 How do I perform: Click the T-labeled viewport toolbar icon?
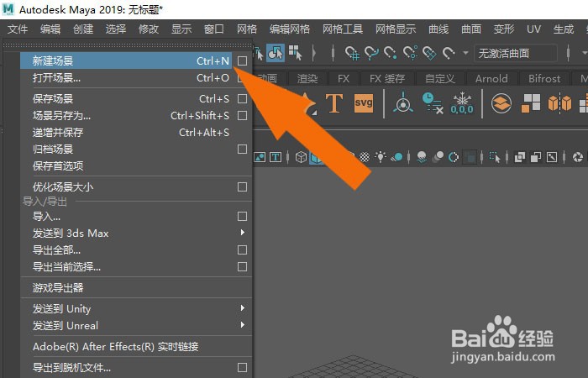tap(276, 157)
